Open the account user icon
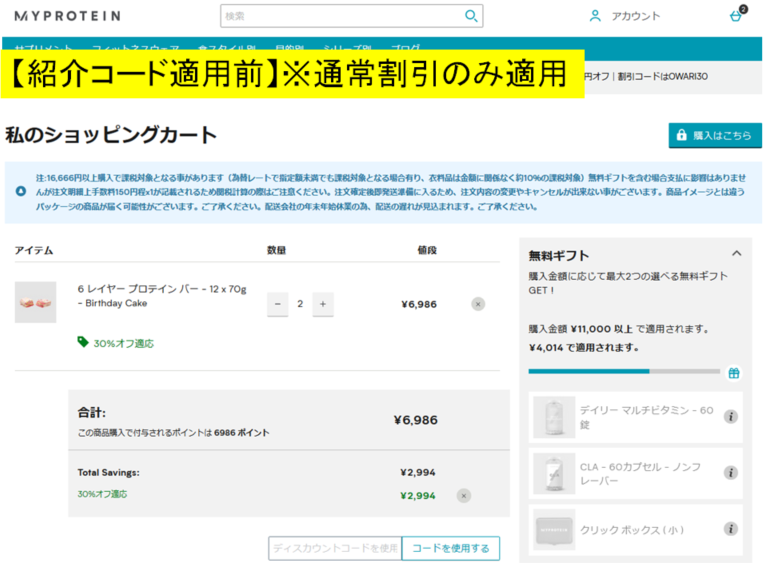This screenshot has height=563, width=764. (595, 16)
